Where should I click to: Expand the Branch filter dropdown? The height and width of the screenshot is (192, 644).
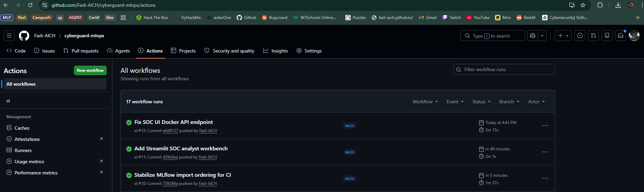[509, 102]
